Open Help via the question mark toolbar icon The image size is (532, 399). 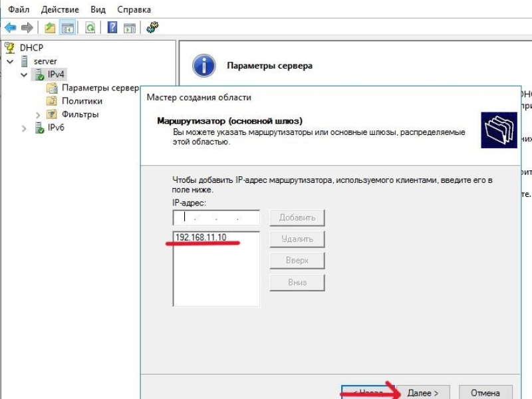pos(112,27)
